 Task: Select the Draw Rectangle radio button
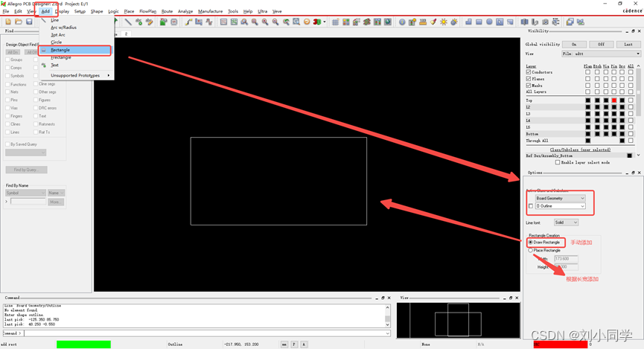(x=531, y=243)
